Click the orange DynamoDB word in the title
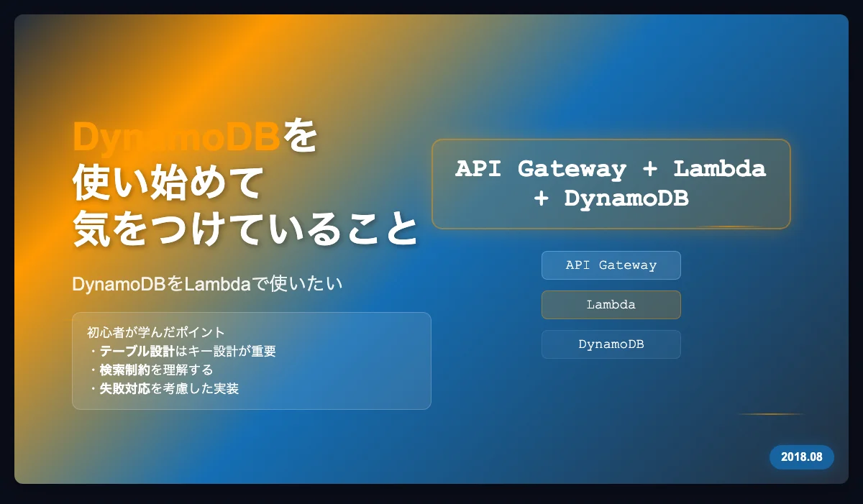Screen dimensions: 863x504 [176, 137]
